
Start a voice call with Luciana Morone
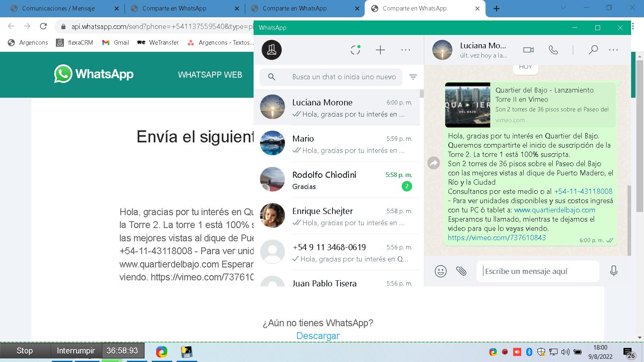(553, 50)
